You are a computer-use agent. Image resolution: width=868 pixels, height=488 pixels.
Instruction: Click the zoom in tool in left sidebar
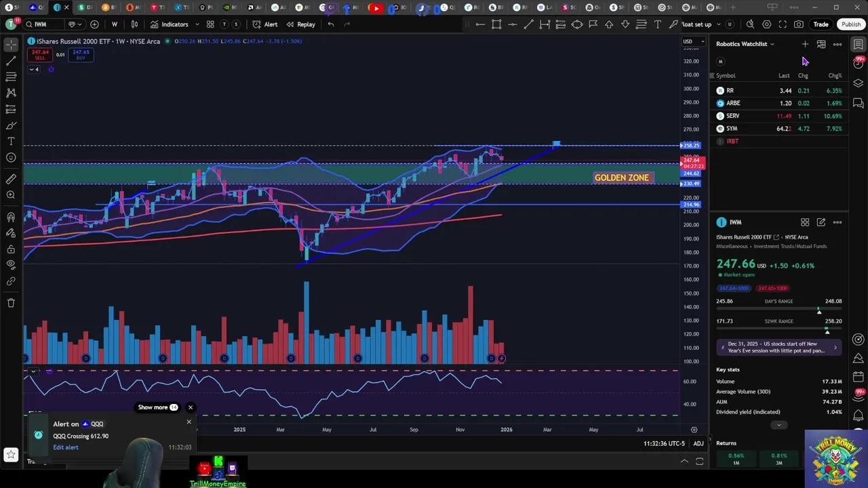[x=11, y=195]
